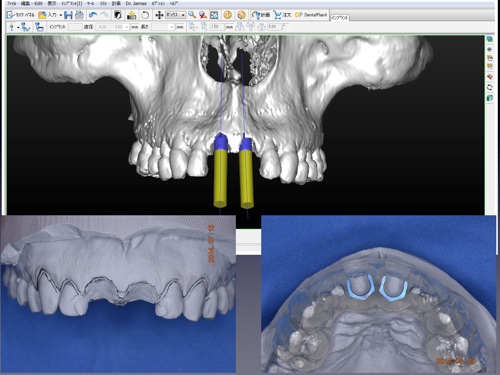Click the implant number input field
500x375 pixels.
(x=75, y=27)
